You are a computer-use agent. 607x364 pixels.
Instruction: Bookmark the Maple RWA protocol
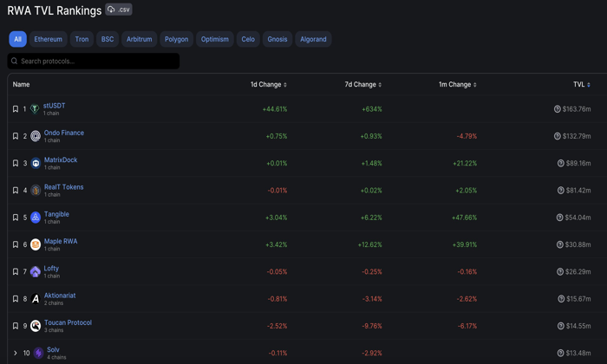coord(16,244)
